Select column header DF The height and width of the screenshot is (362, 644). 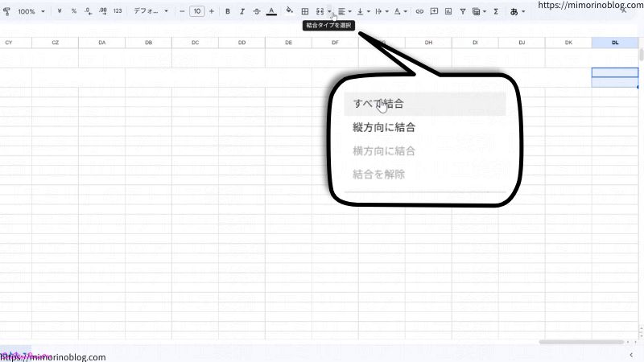[335, 43]
